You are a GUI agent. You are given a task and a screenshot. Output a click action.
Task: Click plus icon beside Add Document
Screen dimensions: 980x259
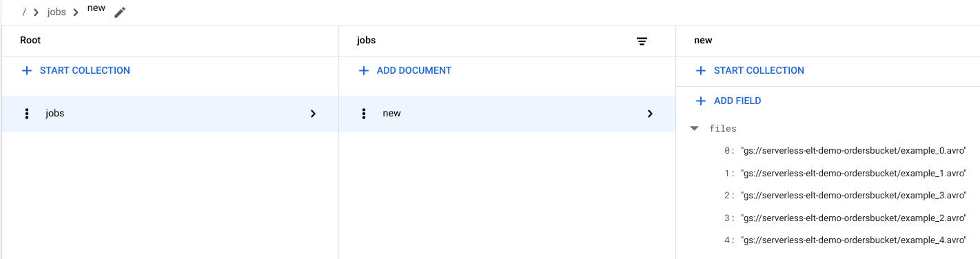364,70
